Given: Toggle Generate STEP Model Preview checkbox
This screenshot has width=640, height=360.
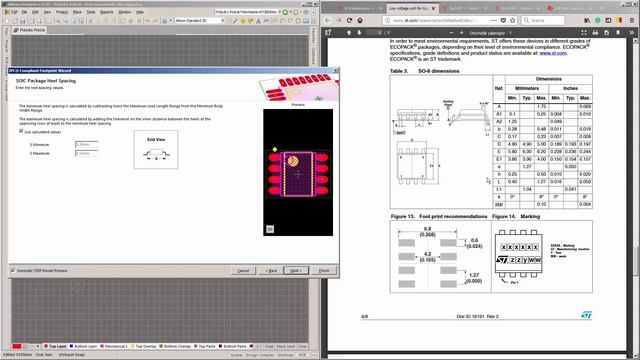Looking at the screenshot, I should (13, 270).
